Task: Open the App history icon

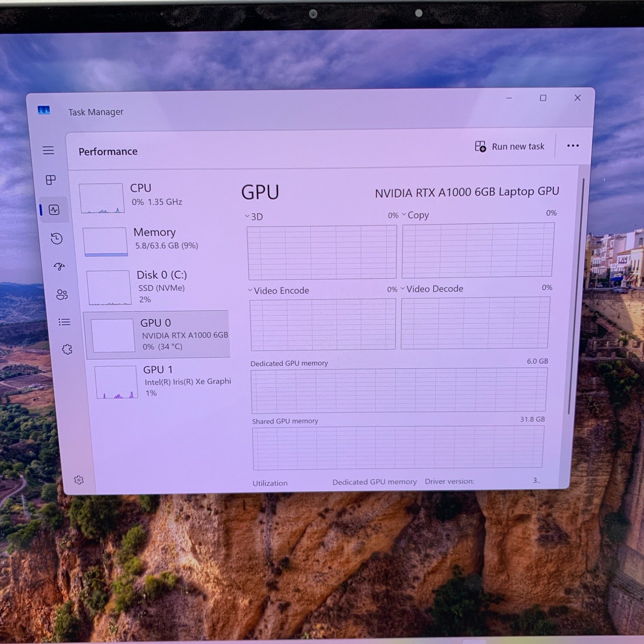Action: click(57, 239)
